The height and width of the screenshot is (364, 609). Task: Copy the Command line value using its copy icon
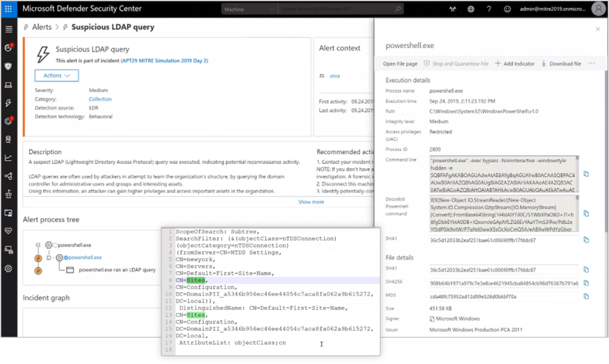(x=586, y=174)
